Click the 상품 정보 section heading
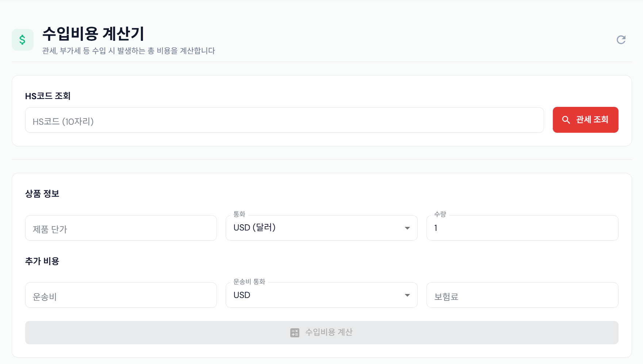Image resolution: width=643 pixels, height=364 pixels. coord(42,194)
